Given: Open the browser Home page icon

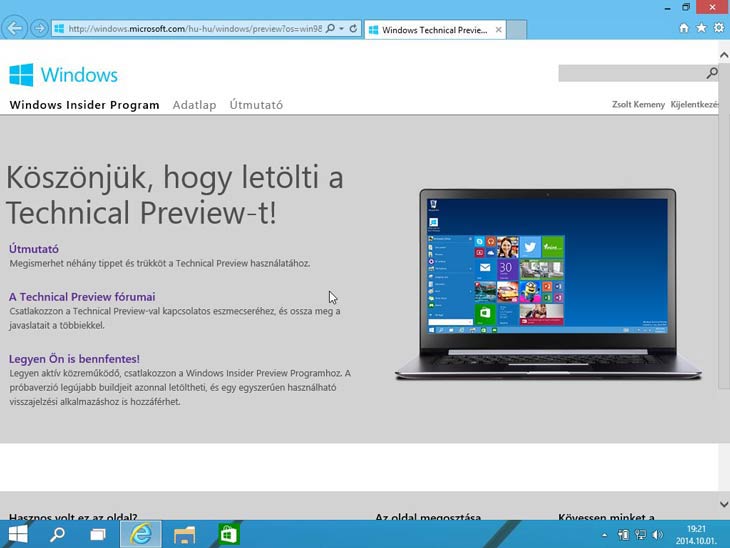Looking at the screenshot, I should [683, 28].
